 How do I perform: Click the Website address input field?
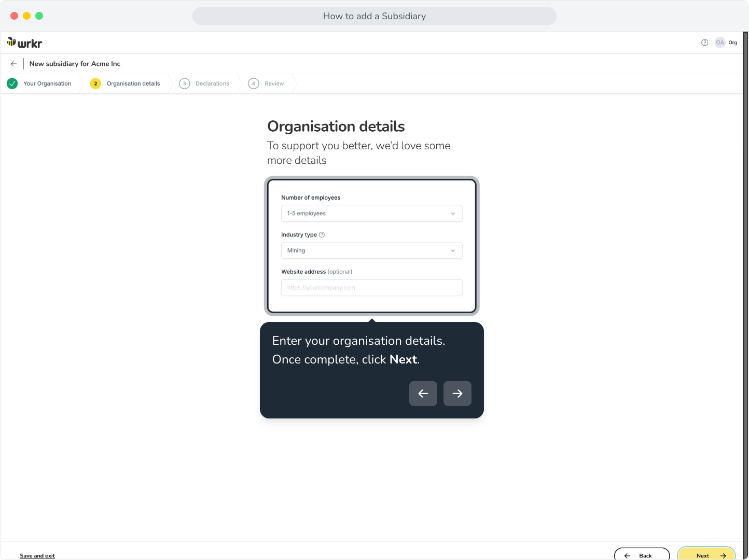(372, 288)
